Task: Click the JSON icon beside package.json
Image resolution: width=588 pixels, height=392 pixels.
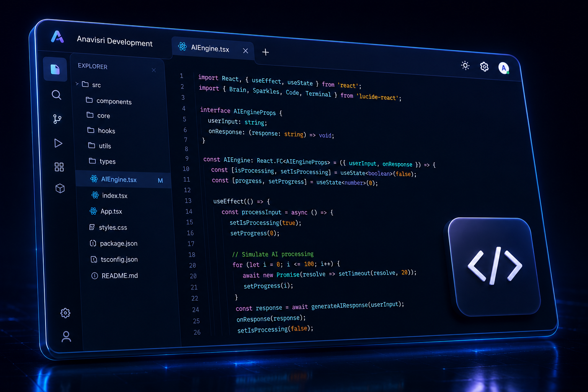Action: coord(93,243)
